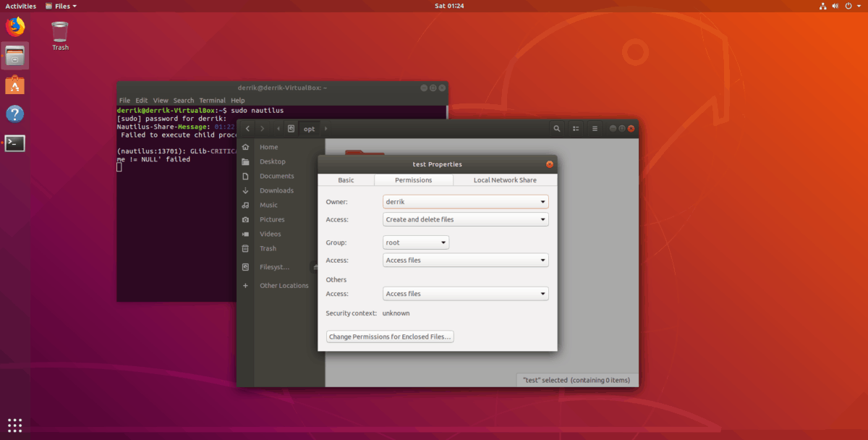Jump to filesystem root in path bar
The width and height of the screenshot is (868, 440).
[291, 129]
